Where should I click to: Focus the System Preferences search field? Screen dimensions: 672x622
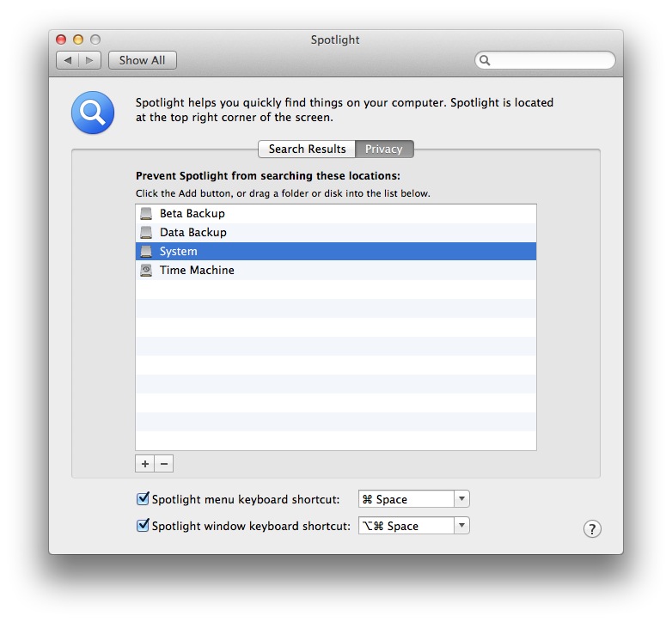coord(545,60)
